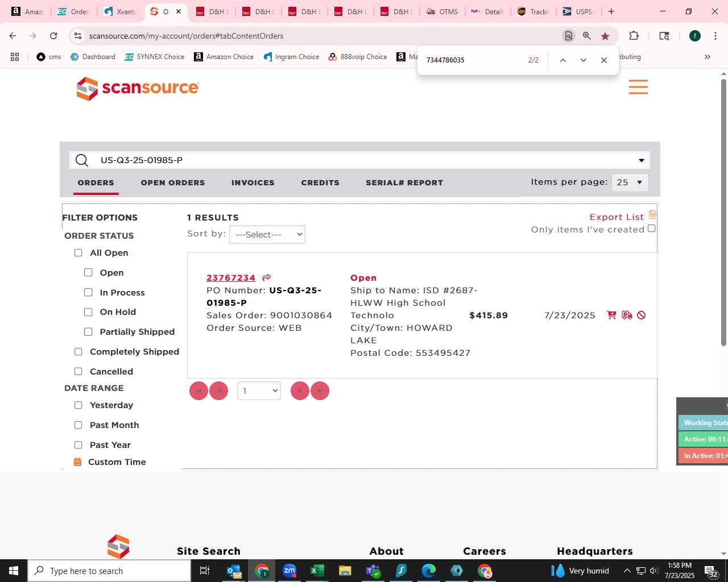Open the Windows Start menu
The height and width of the screenshot is (582, 728).
14,571
